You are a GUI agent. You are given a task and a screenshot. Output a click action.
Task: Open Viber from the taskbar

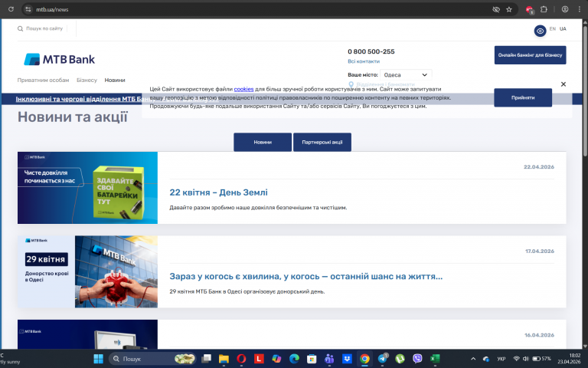[417, 359]
